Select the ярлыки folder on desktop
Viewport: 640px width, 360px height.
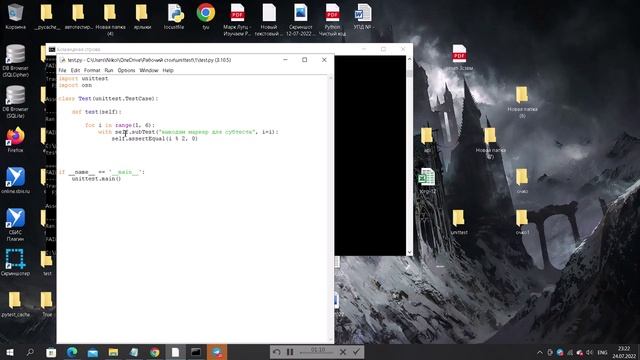click(142, 16)
